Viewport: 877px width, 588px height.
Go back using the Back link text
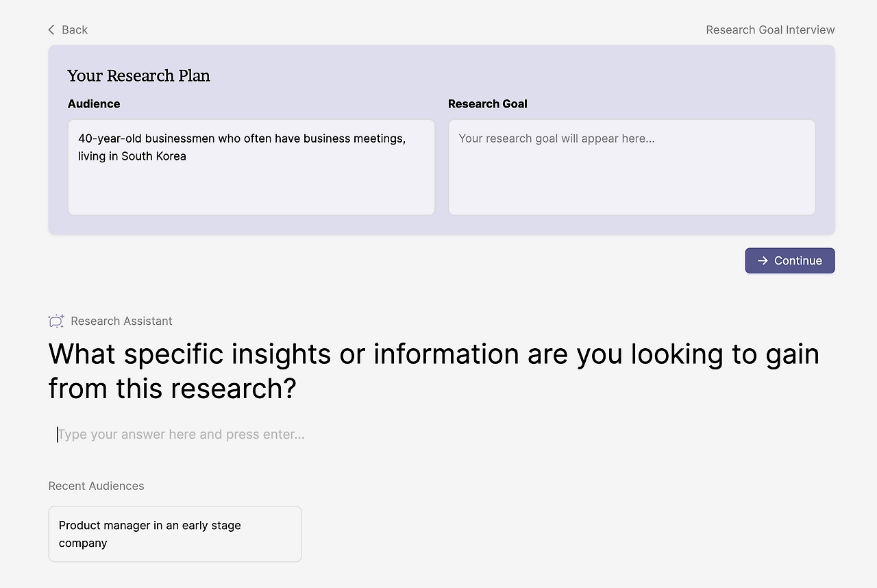(x=75, y=29)
